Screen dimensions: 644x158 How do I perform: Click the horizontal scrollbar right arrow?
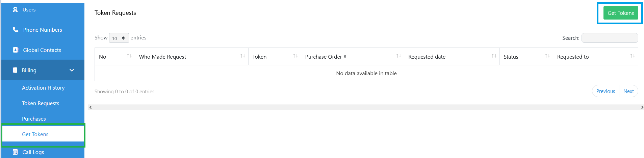tap(642, 107)
